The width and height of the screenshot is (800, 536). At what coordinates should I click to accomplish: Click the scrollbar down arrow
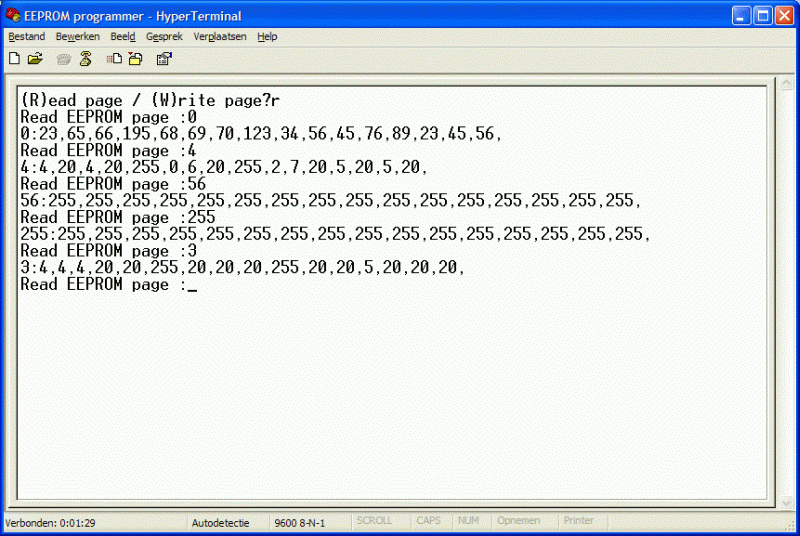pyautogui.click(x=786, y=502)
